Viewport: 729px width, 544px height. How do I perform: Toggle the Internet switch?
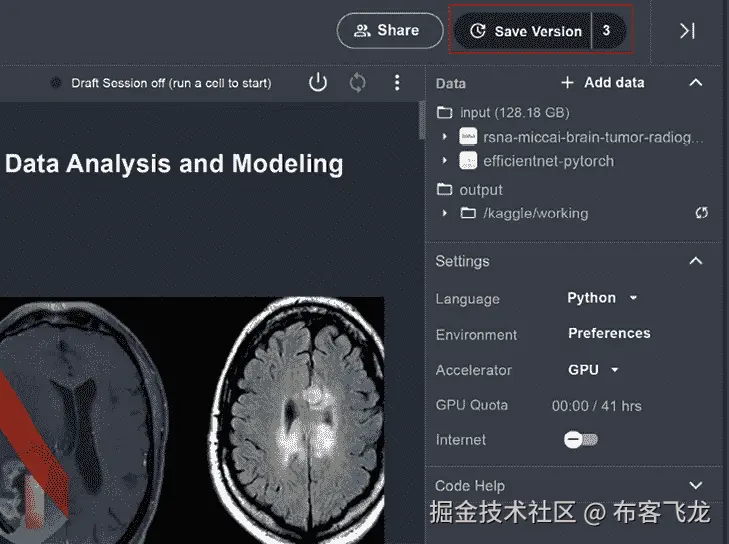pyautogui.click(x=581, y=439)
